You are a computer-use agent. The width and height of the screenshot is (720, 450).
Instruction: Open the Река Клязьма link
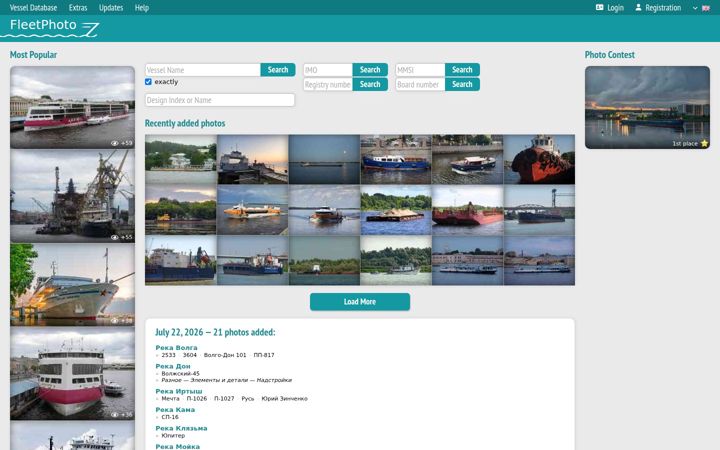(x=181, y=428)
